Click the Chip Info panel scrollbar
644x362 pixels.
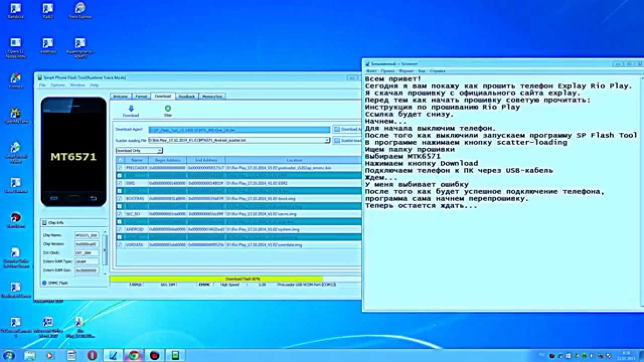105,254
